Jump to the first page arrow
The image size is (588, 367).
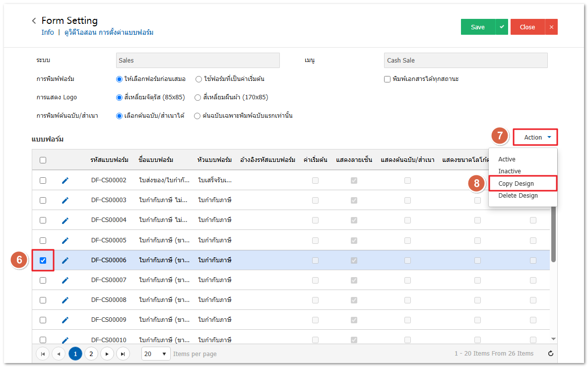coord(43,354)
